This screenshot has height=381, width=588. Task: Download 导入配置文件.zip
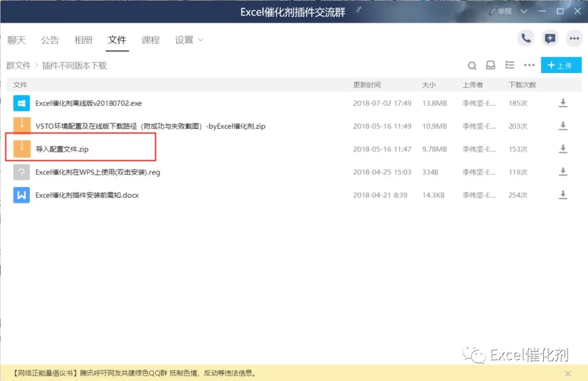click(x=562, y=149)
